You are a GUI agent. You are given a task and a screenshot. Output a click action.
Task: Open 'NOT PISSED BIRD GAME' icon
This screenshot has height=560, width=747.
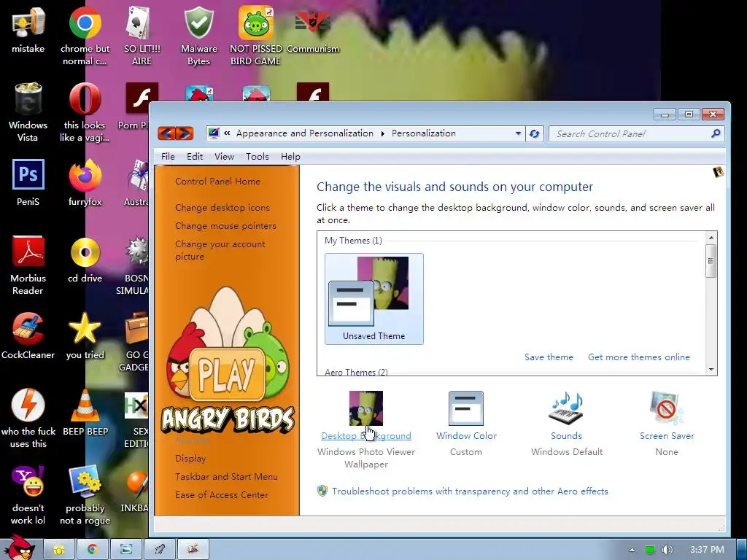pos(256,23)
